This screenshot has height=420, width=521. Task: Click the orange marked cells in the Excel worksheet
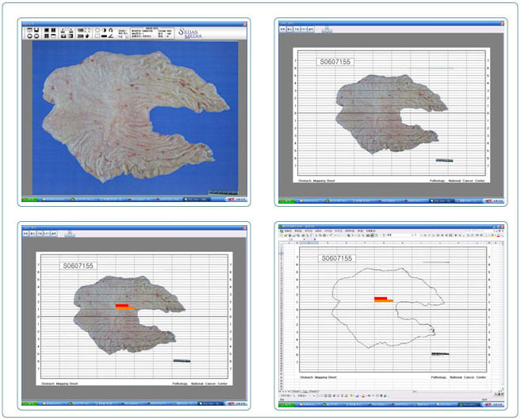pos(384,301)
